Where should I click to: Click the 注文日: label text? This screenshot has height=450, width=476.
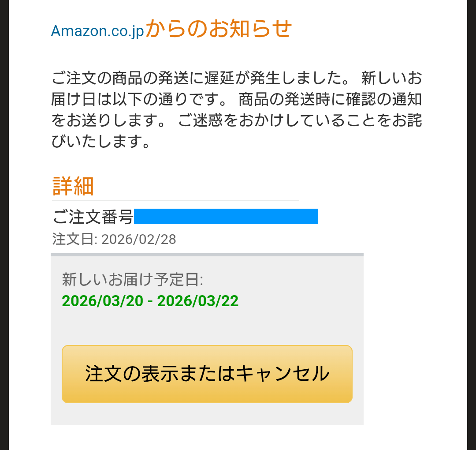point(74,239)
